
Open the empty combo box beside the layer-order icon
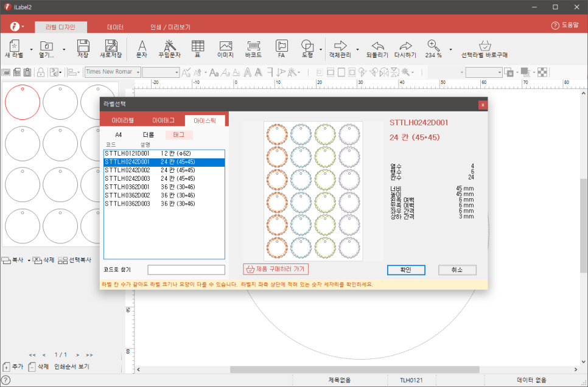coord(484,72)
